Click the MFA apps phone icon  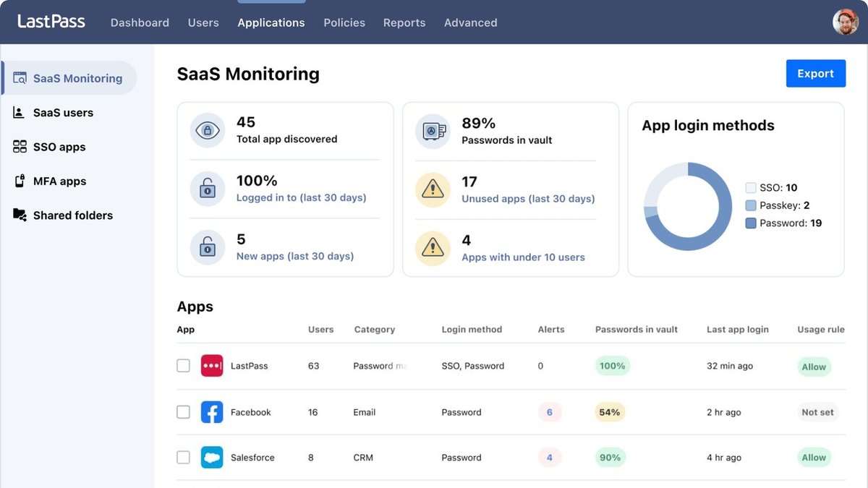[x=20, y=181]
